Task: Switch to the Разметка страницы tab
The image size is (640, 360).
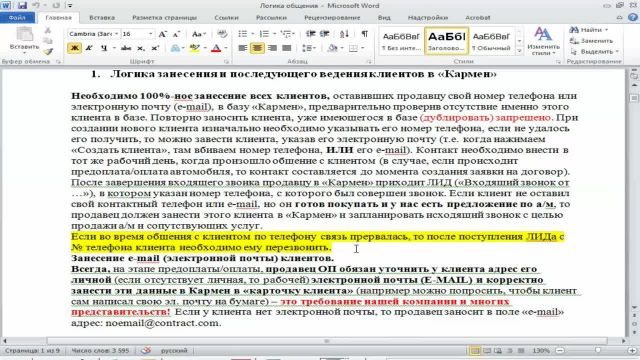Action: (164, 18)
